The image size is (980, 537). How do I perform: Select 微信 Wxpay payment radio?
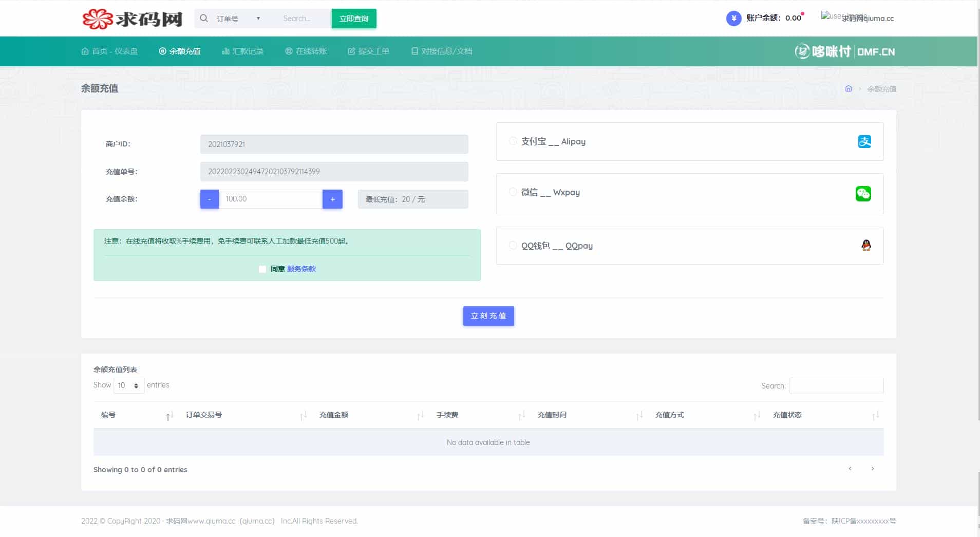click(x=513, y=192)
